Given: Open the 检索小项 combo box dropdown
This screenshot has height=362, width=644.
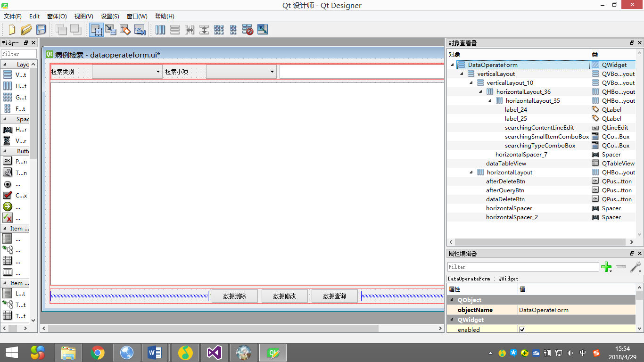Looking at the screenshot, I should [272, 72].
